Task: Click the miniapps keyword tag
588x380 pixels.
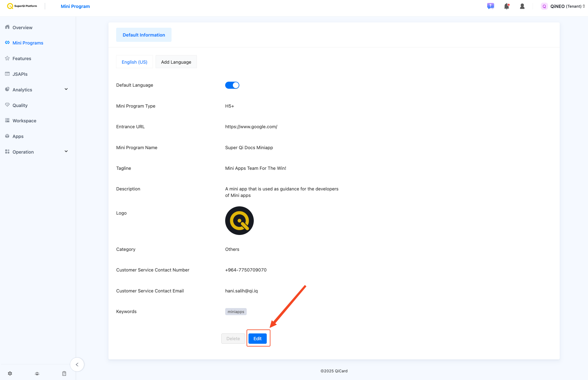Action: tap(236, 312)
